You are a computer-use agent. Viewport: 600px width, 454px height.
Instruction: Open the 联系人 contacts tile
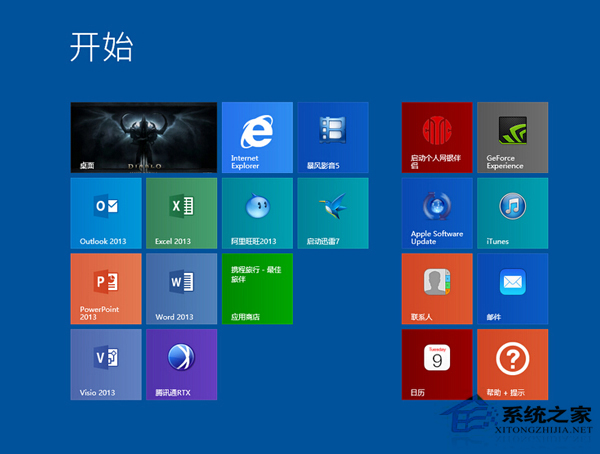point(437,289)
